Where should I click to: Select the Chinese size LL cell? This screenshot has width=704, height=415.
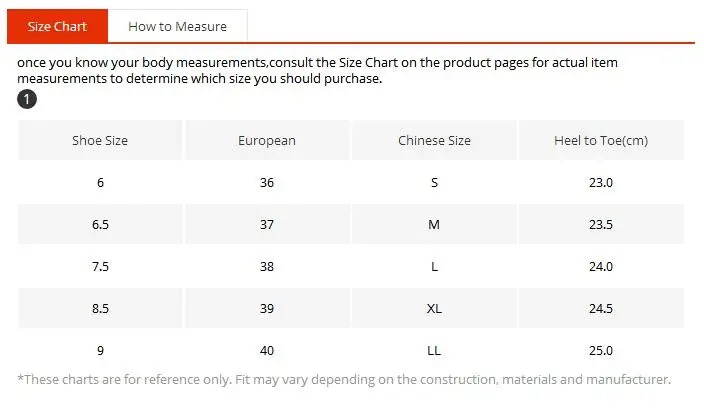[434, 350]
